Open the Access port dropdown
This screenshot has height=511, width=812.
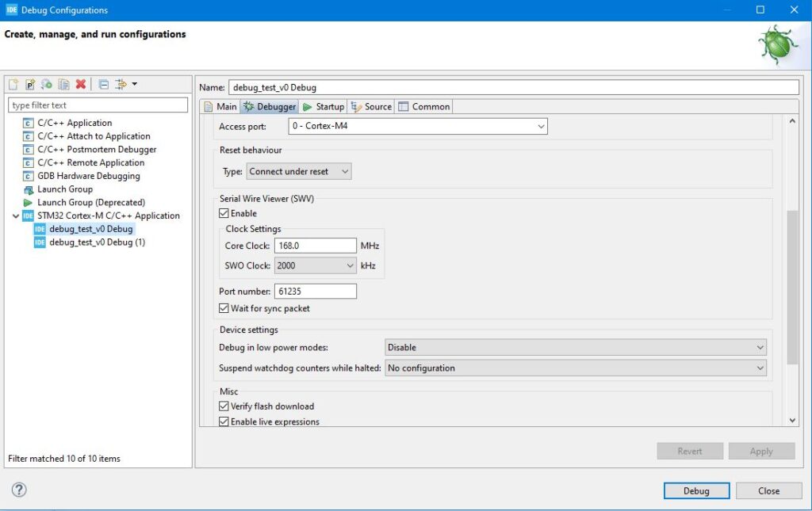418,127
